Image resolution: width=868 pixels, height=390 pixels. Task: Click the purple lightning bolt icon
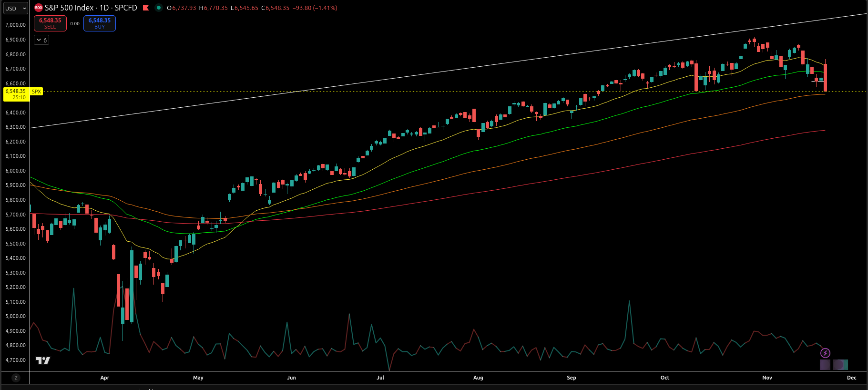[825, 353]
